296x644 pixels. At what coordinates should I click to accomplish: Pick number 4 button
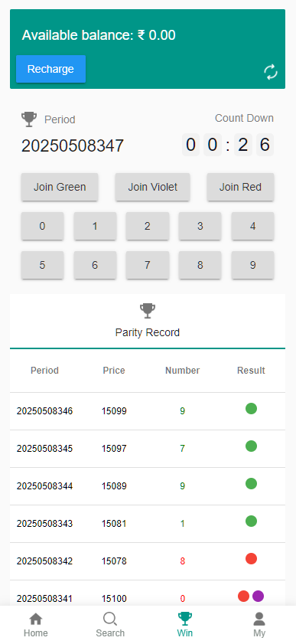coord(252,226)
